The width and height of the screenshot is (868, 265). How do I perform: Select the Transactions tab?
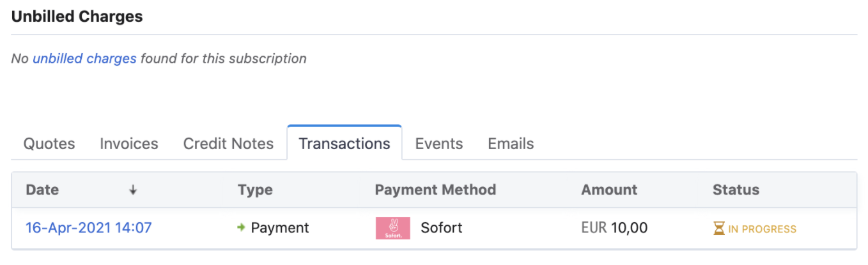[x=345, y=143]
